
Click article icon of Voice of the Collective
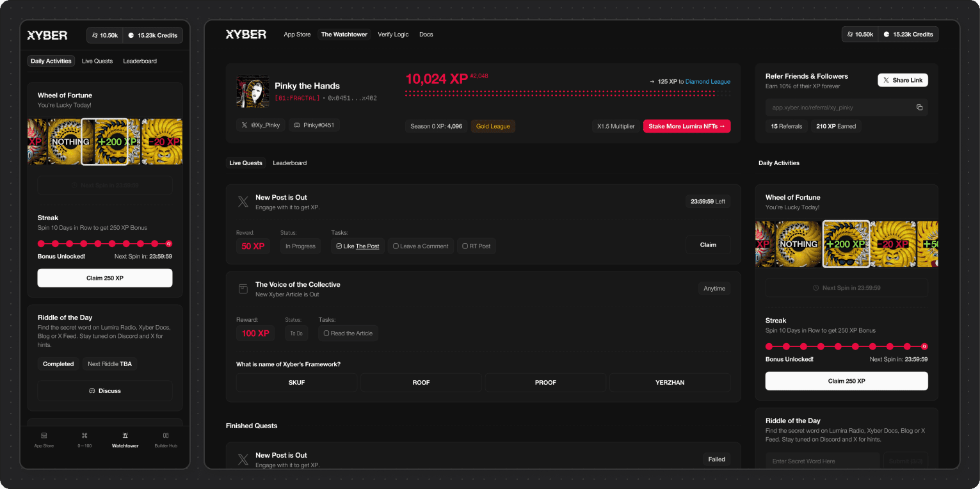243,289
